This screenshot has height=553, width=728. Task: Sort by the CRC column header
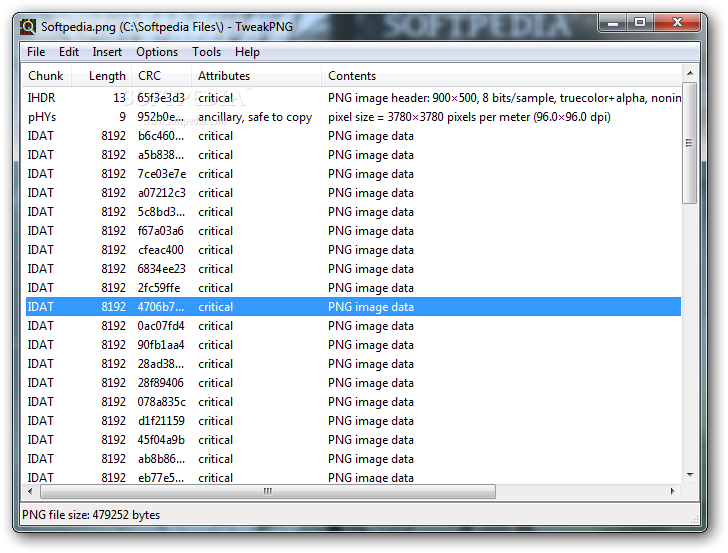point(162,76)
